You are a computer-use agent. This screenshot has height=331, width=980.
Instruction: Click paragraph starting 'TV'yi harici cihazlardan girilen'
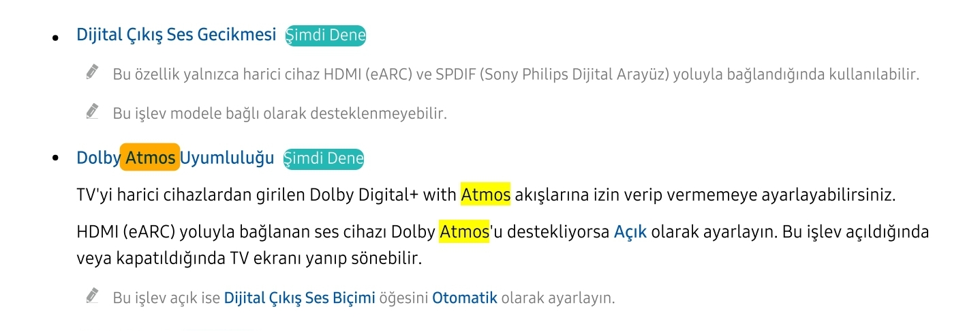tap(486, 195)
